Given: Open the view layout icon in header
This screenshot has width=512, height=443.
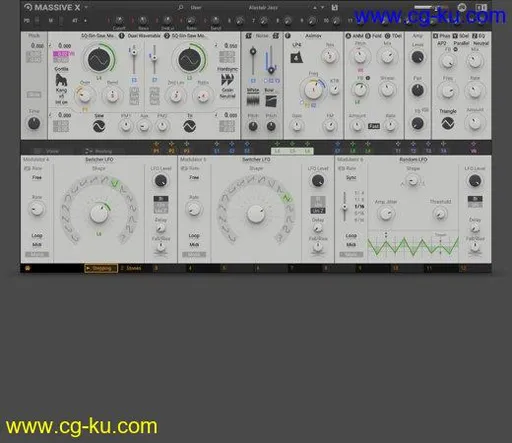Looking at the screenshot, I should tap(481, 7).
